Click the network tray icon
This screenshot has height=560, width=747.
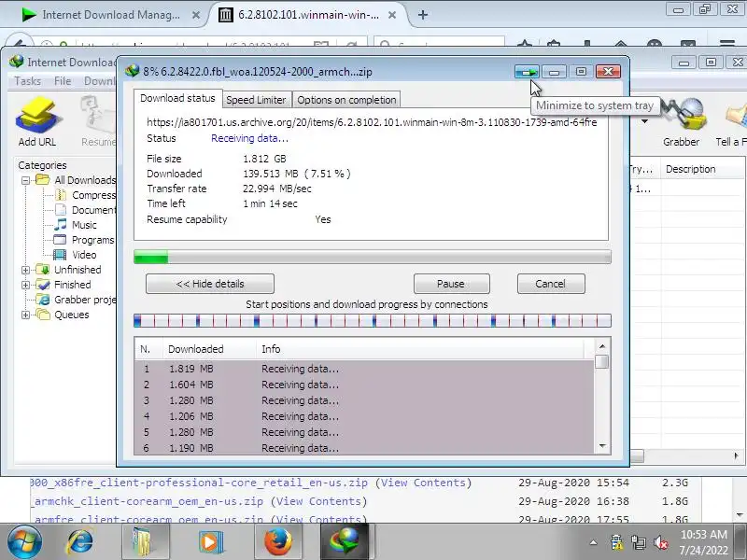(x=639, y=542)
